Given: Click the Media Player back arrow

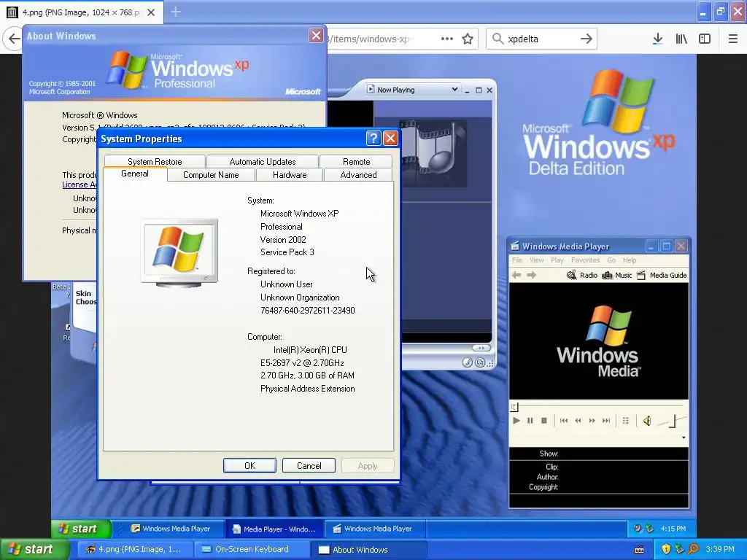Looking at the screenshot, I should [x=516, y=275].
